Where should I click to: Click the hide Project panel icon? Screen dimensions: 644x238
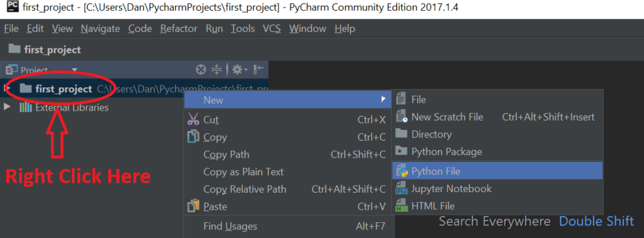(258, 70)
